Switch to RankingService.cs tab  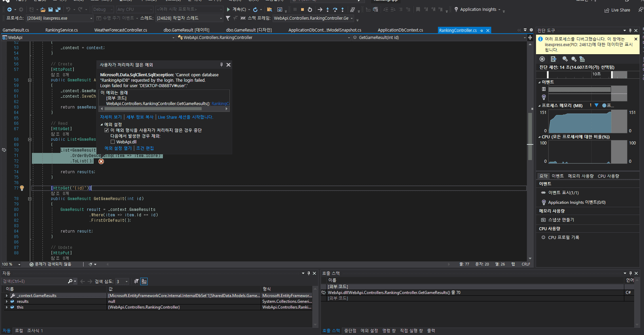coord(61,30)
